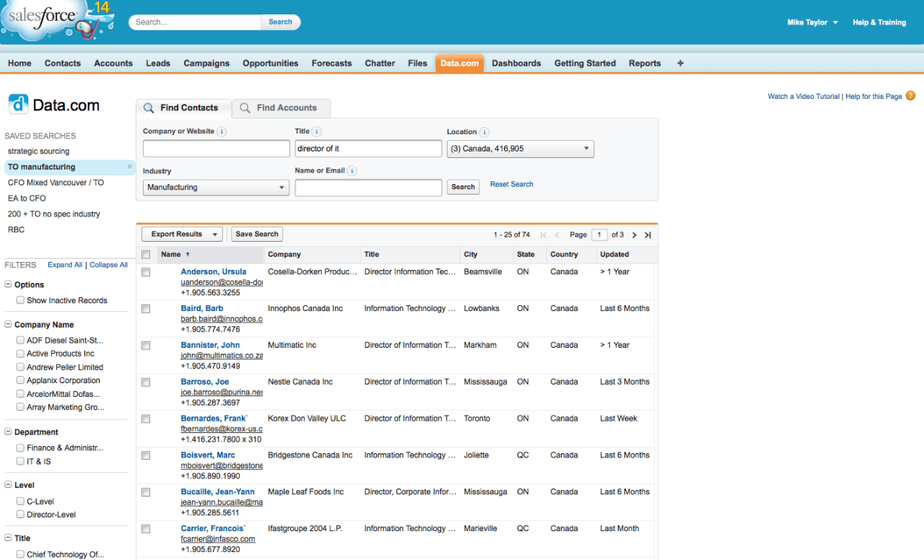Click the Save Search button
This screenshot has width=924, height=560.
point(257,235)
